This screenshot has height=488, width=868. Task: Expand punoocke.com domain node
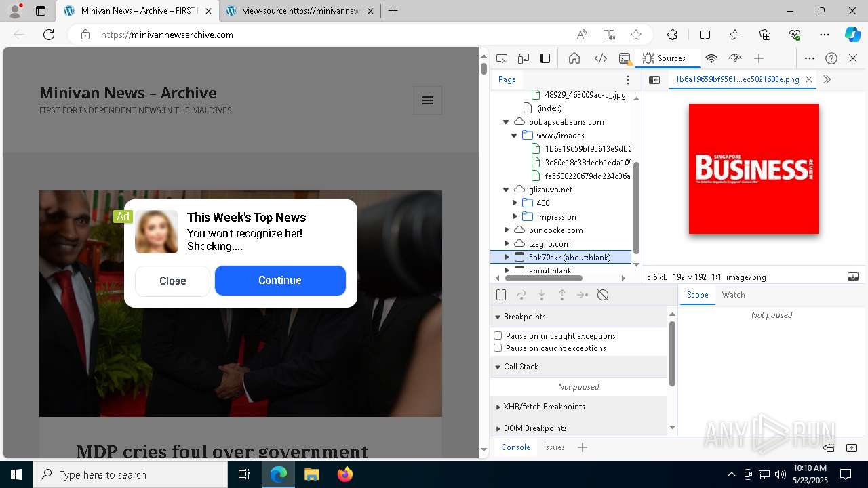point(507,230)
